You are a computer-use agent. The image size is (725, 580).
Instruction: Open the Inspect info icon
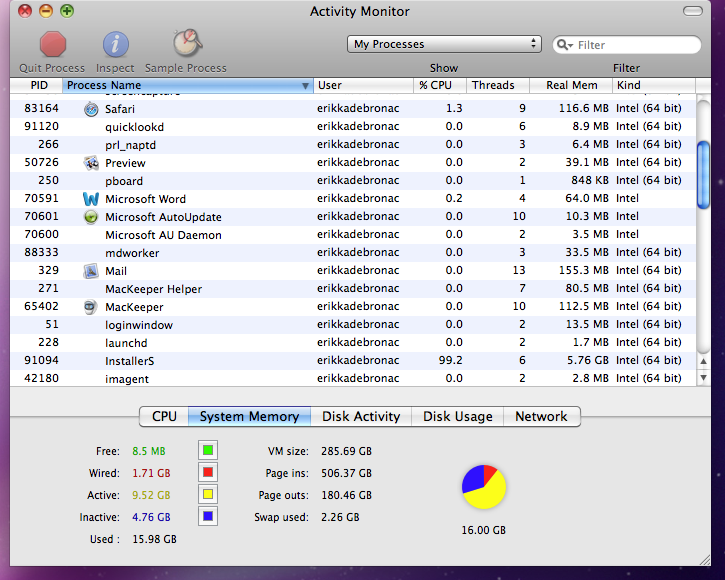[115, 44]
